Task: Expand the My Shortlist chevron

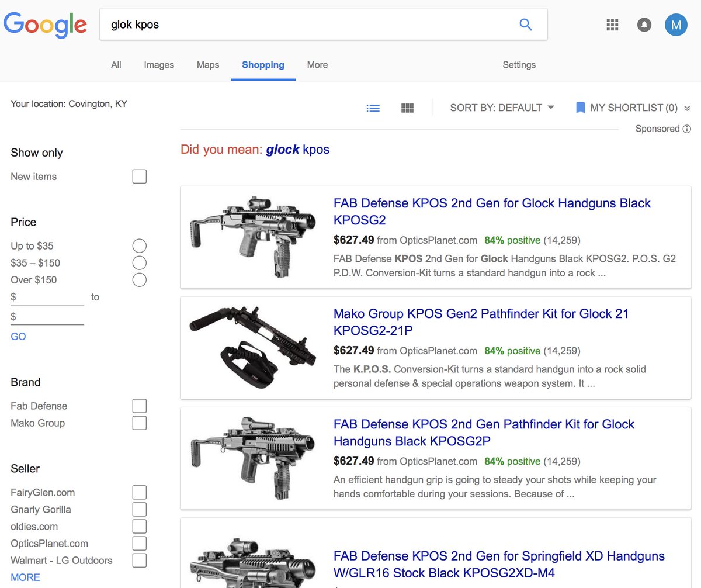Action: point(687,108)
